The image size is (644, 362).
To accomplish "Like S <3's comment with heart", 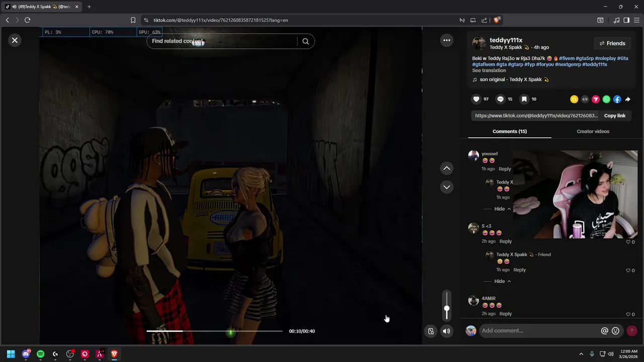I will (x=628, y=242).
